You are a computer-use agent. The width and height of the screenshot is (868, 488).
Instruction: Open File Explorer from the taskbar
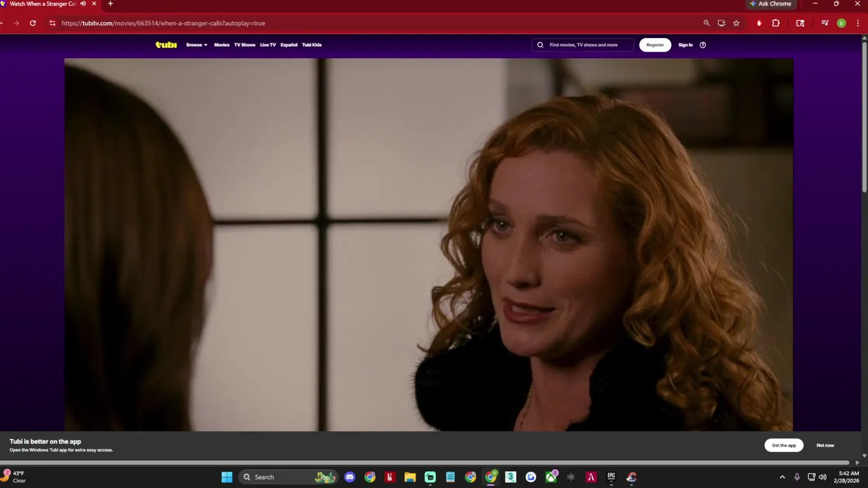(410, 477)
